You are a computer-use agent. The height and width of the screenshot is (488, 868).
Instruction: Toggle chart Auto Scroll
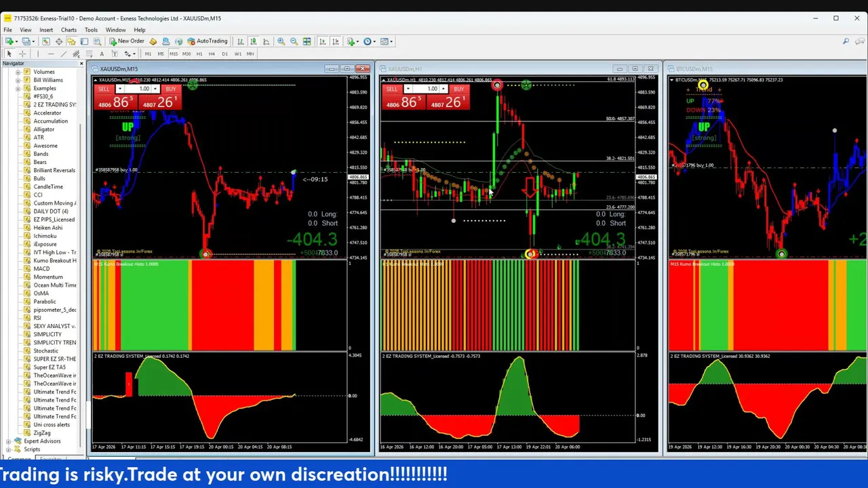[323, 41]
